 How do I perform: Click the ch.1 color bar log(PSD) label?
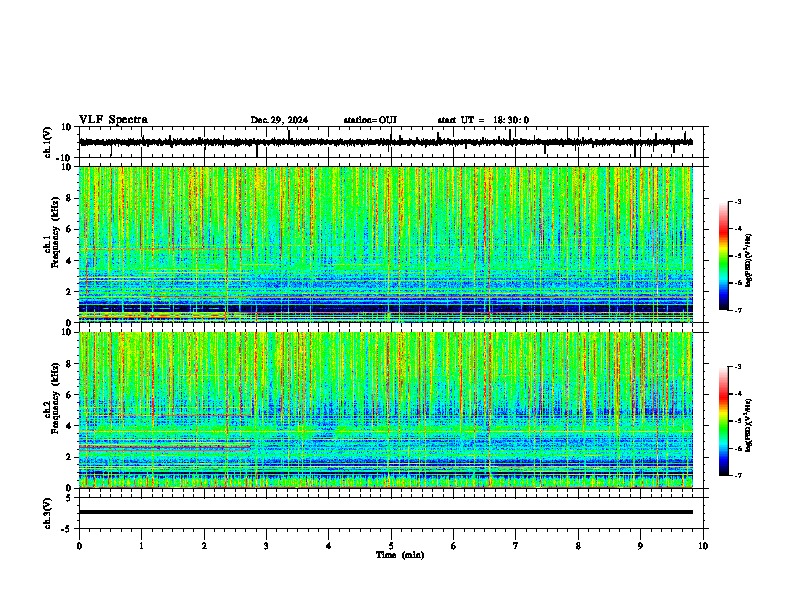(749, 261)
